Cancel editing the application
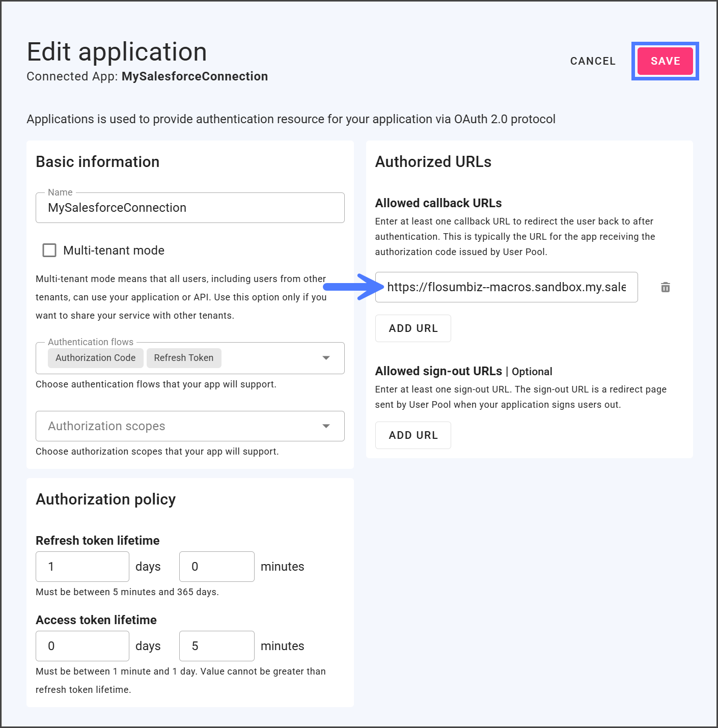Image resolution: width=718 pixels, height=728 pixels. coord(593,61)
